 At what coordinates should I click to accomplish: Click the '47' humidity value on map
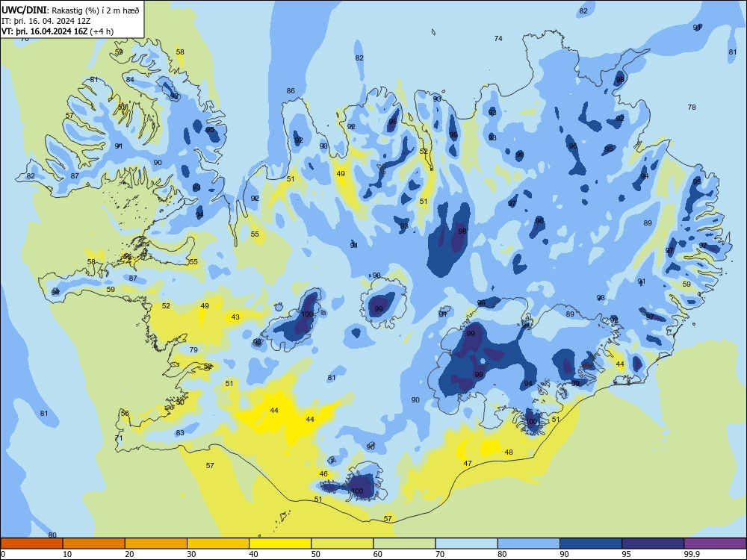468,464
